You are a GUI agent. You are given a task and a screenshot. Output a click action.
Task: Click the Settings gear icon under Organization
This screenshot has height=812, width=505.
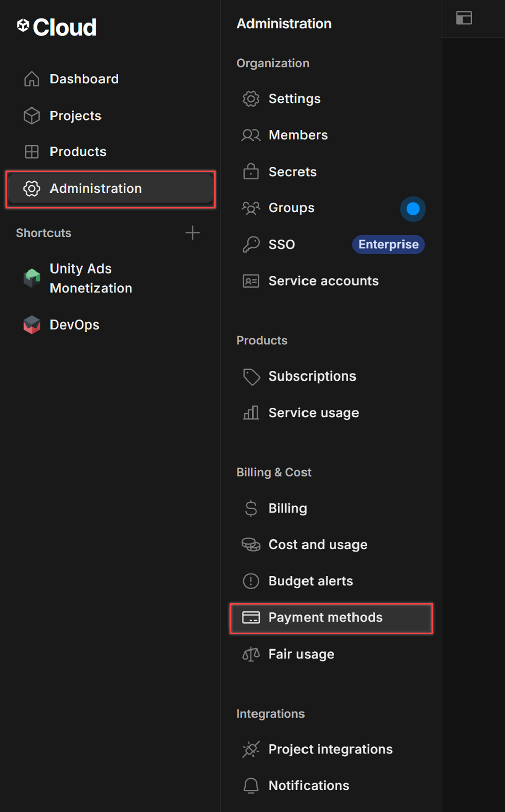[x=251, y=99]
